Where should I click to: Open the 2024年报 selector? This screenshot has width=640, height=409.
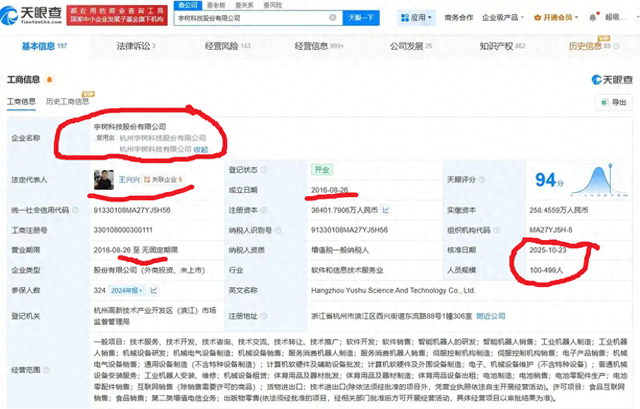click(x=127, y=290)
